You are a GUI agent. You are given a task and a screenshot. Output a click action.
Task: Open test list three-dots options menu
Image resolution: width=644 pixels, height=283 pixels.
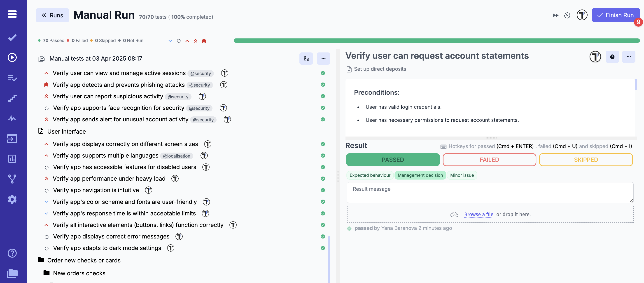323,59
